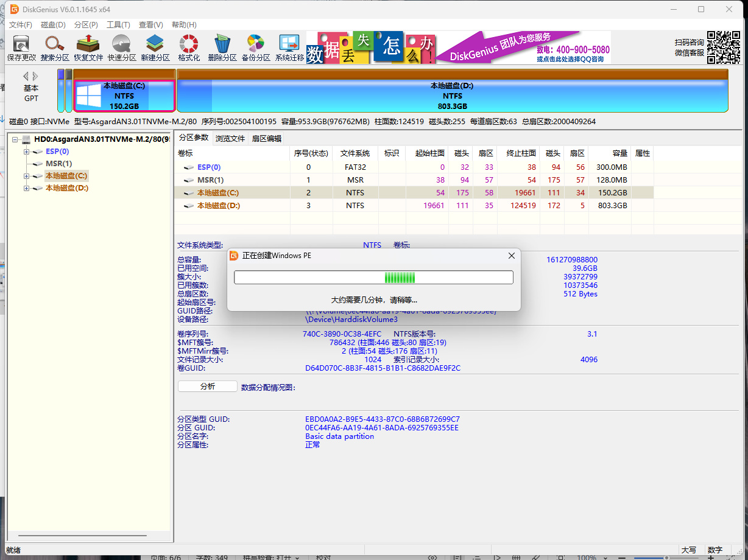Open the 文件(F) menu
The height and width of the screenshot is (560, 748).
(21, 25)
